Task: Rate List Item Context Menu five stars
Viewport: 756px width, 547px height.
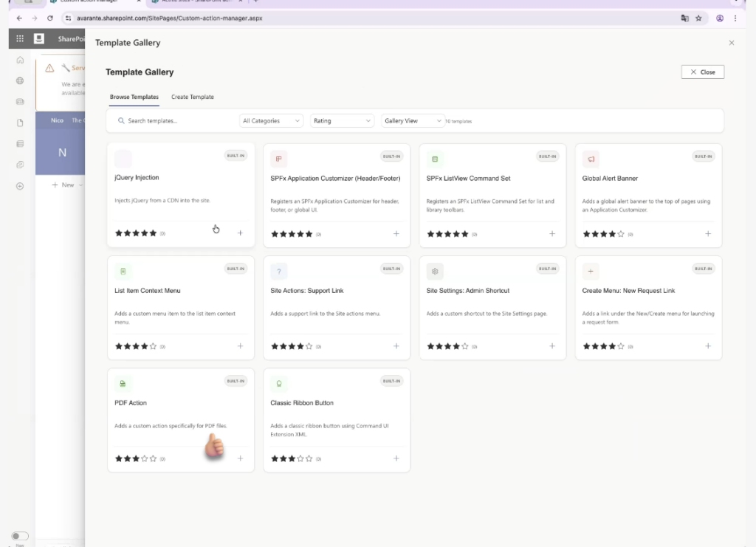Action: 153,345
